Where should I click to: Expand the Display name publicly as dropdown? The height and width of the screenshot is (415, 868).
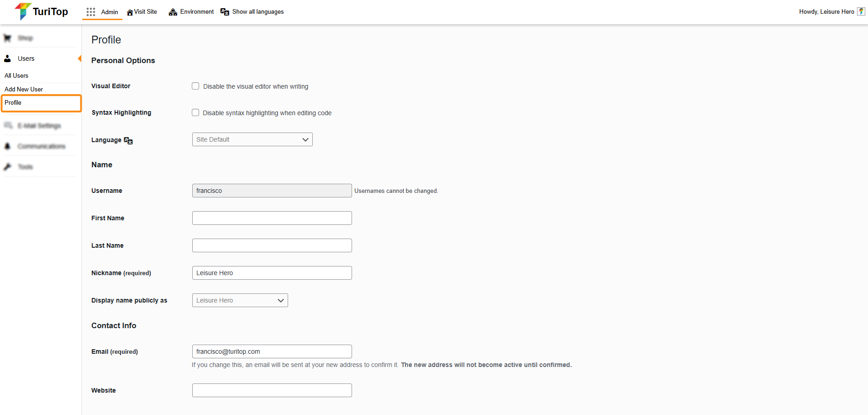tap(240, 300)
